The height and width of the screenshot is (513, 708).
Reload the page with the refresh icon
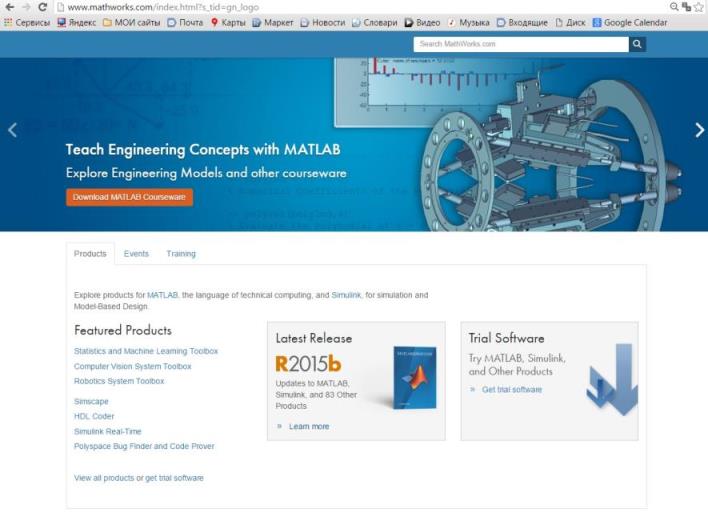click(42, 7)
